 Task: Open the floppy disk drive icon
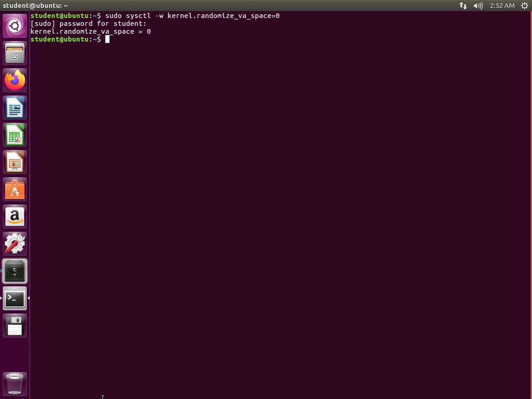click(x=15, y=326)
